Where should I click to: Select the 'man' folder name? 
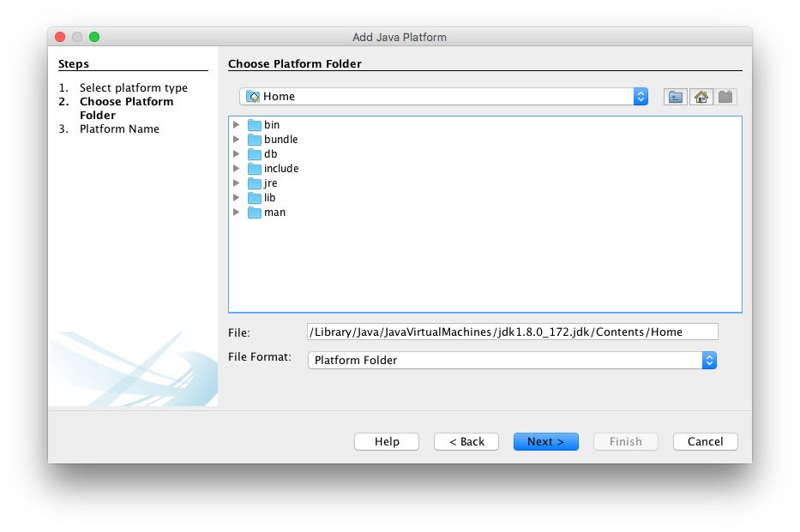(x=275, y=212)
